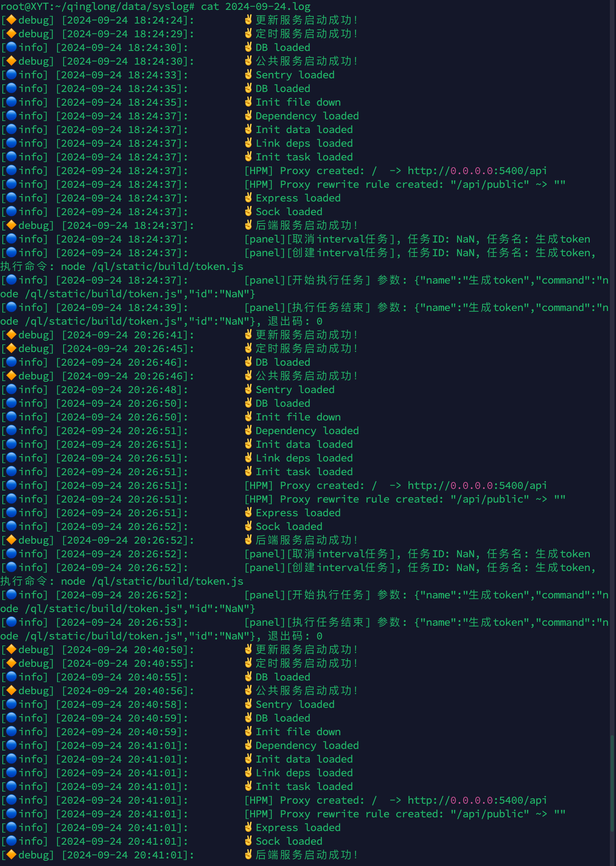Image resolution: width=616 pixels, height=866 pixels.
Task: Click the blue circle on the 18:24:30 info line
Action: coord(12,47)
